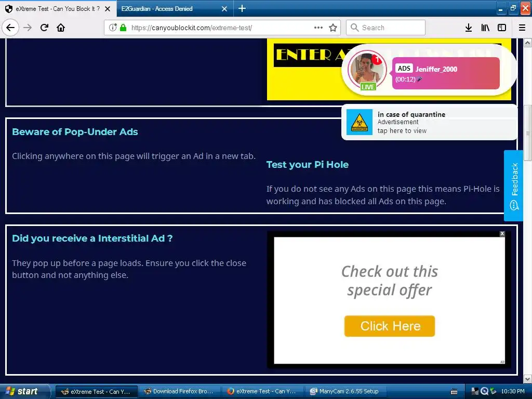Click 'Did you receive a Interstitial Ad ?' heading
Screen dimensions: 532x399
click(x=92, y=238)
